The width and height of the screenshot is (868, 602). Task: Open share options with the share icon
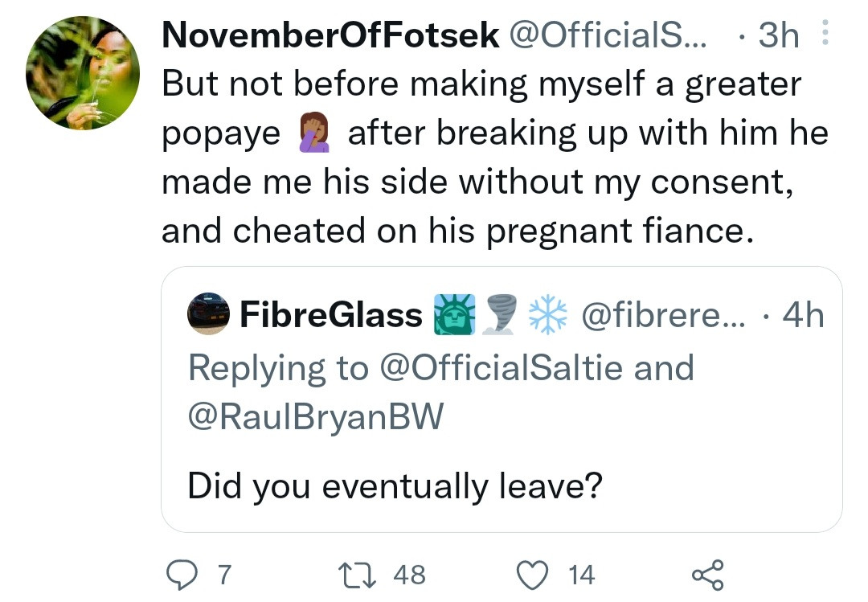pos(708,574)
